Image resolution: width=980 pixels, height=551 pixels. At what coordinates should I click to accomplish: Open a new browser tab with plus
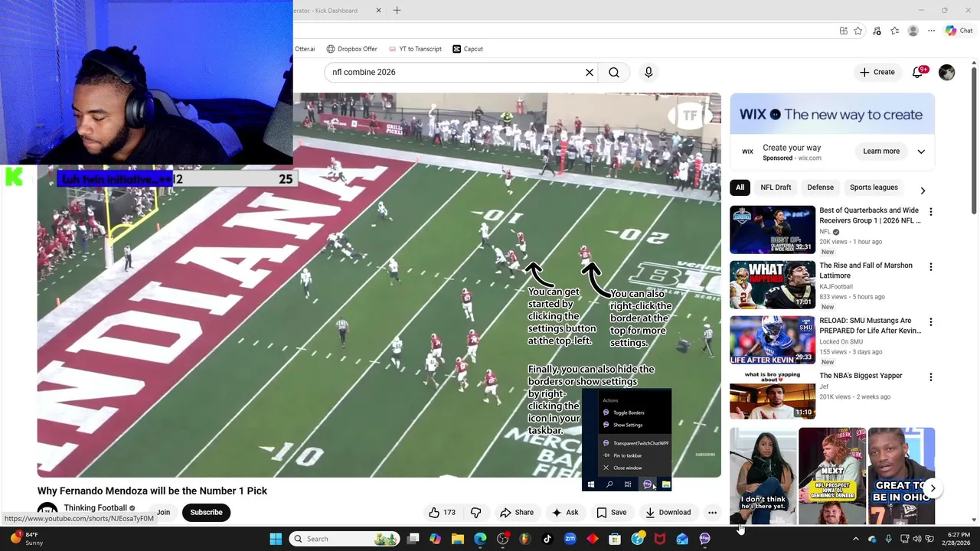click(397, 11)
